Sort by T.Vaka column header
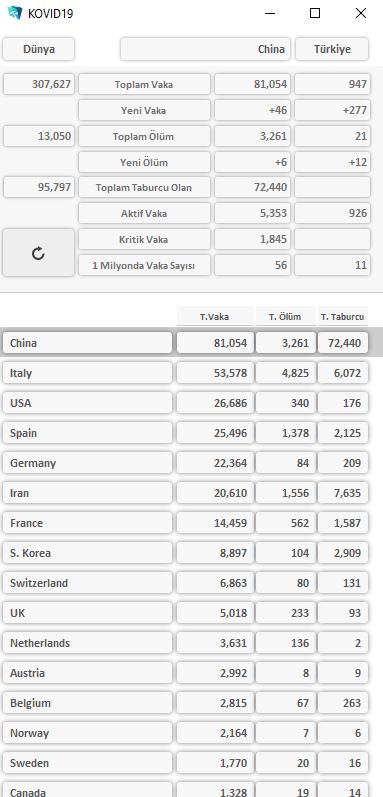 pyautogui.click(x=215, y=317)
